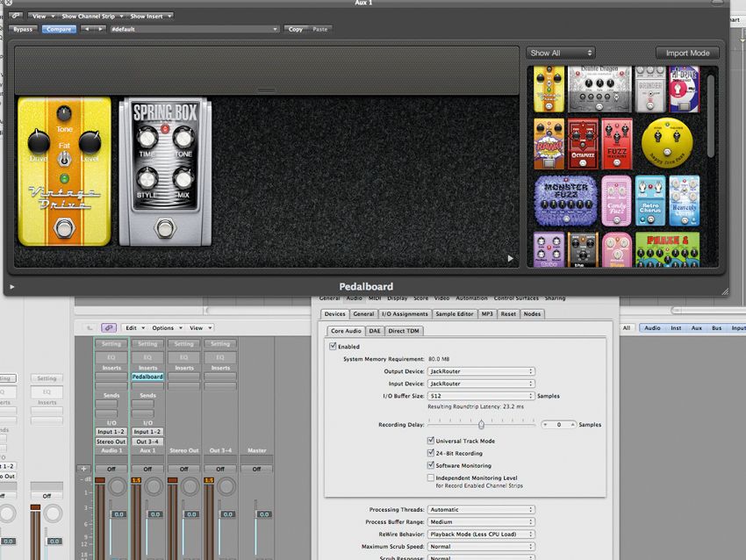Open the Output Device JackRouter dropdown
Screen dimensions: 746x560
pyautogui.click(x=481, y=371)
